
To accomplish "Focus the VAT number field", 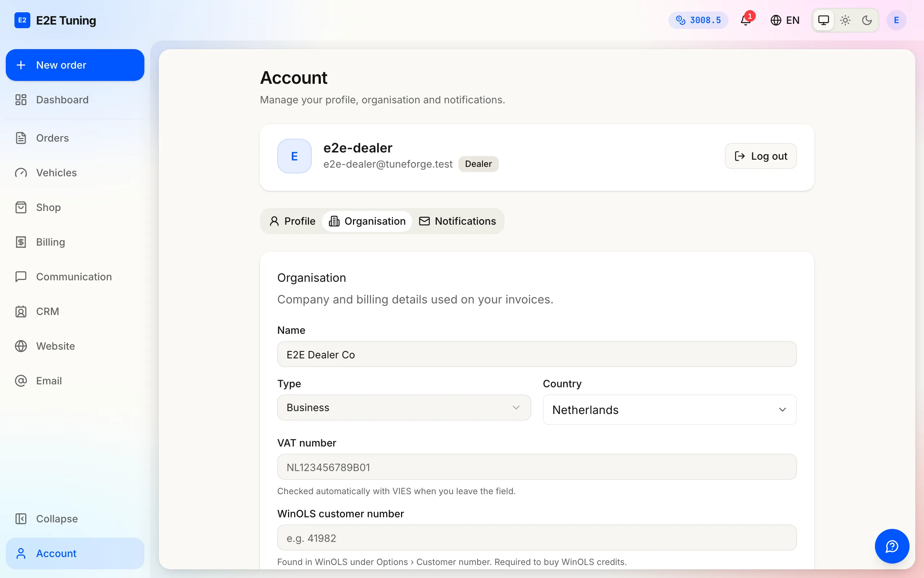I will click(537, 467).
